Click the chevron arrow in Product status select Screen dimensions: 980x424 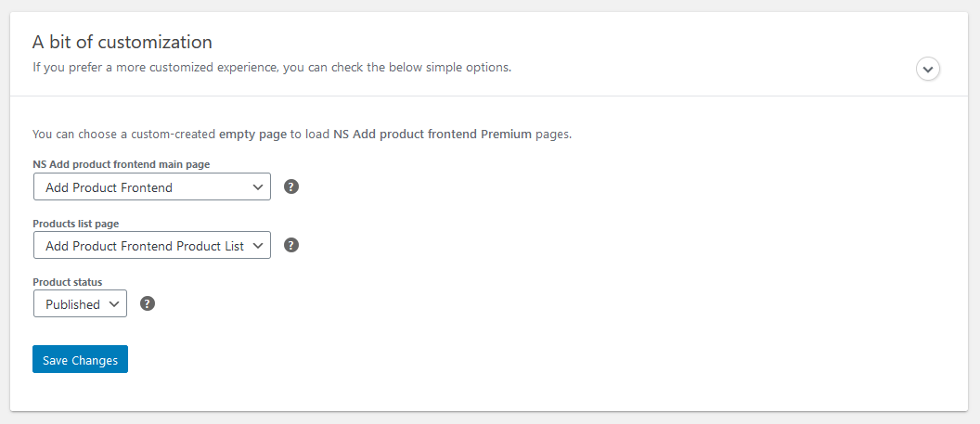[114, 304]
